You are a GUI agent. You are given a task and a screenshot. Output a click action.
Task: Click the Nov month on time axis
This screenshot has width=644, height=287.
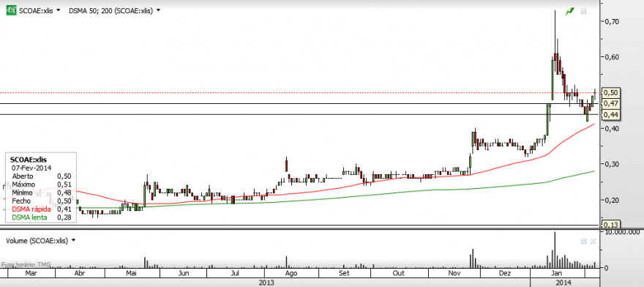[x=454, y=273]
